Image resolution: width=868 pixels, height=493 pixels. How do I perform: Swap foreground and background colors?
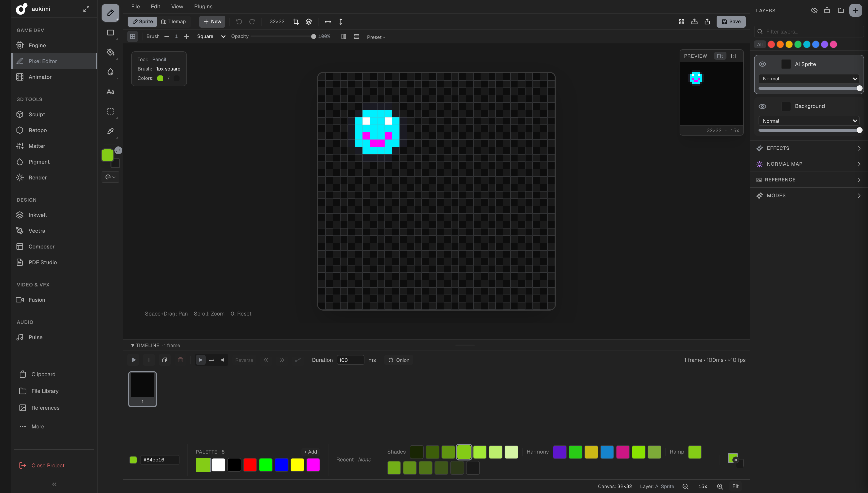[118, 150]
